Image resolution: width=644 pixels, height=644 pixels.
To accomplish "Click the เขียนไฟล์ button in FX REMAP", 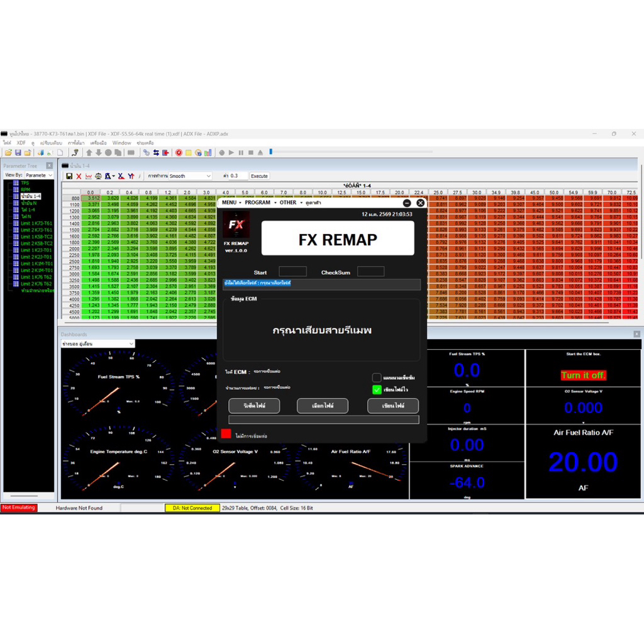I will (393, 406).
